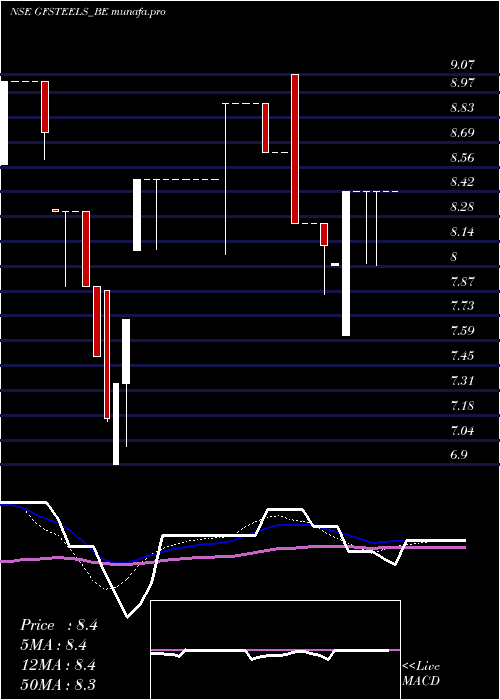Select the 8.97 price axis label
The image size is (500, 700).
coord(462,83)
